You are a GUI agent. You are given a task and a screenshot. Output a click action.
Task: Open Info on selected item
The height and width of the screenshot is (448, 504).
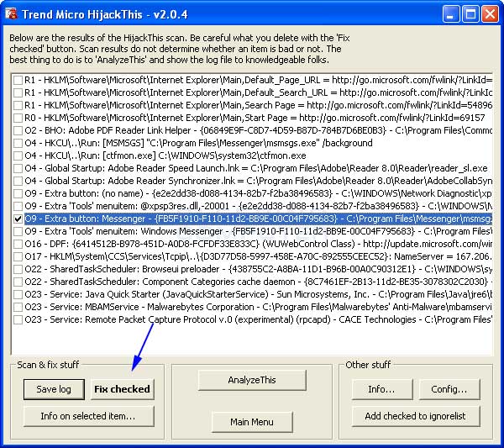pos(88,416)
